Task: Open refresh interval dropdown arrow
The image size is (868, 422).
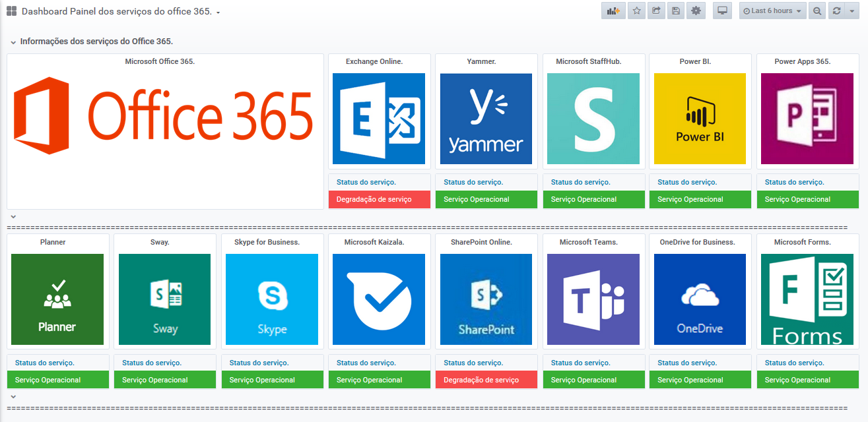Action: [x=852, y=11]
